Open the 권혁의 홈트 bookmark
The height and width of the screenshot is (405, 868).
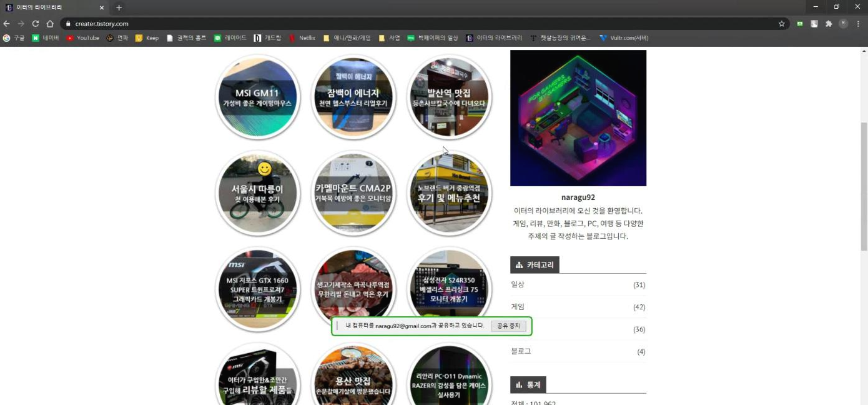coord(186,38)
